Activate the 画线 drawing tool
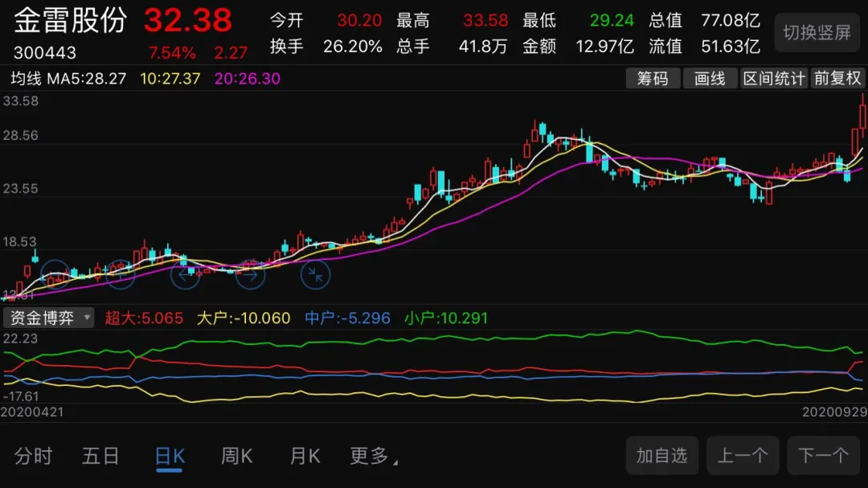 point(710,78)
